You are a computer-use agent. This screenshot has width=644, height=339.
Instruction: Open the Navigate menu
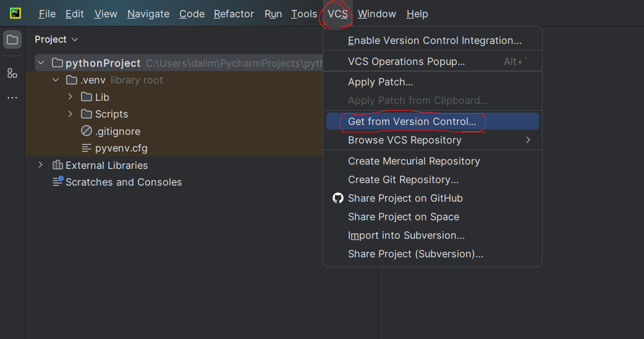pos(148,14)
